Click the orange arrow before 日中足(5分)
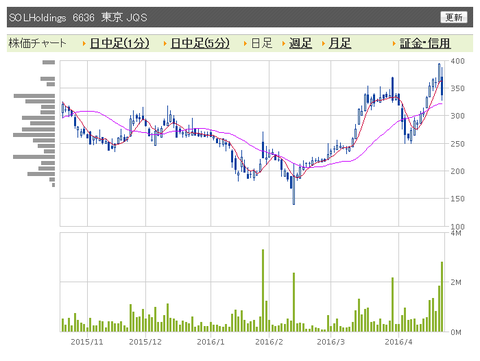Screen dimensions: 480x361 click(165, 44)
